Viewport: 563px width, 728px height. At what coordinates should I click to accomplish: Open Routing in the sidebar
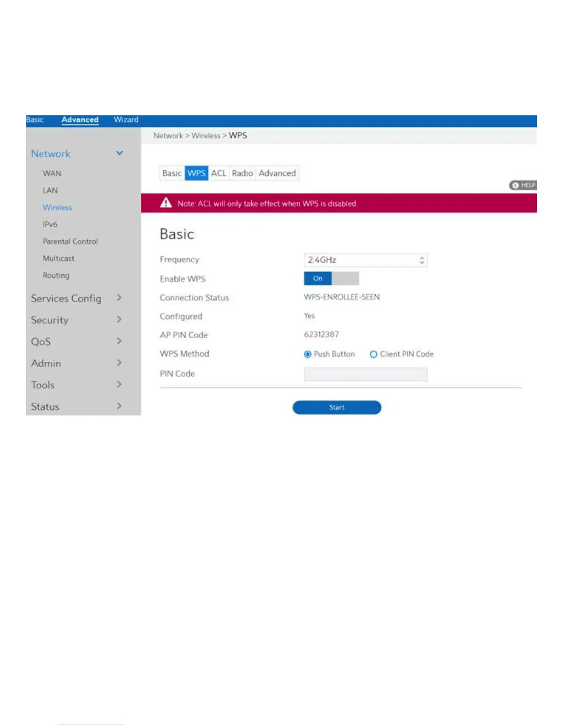click(x=56, y=276)
